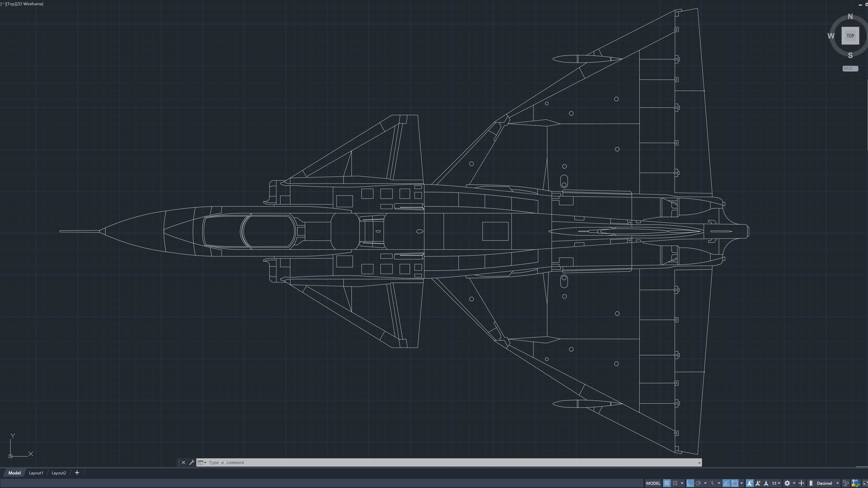Click the TOP face of ViewCube
This screenshot has width=868, height=488.
click(850, 36)
